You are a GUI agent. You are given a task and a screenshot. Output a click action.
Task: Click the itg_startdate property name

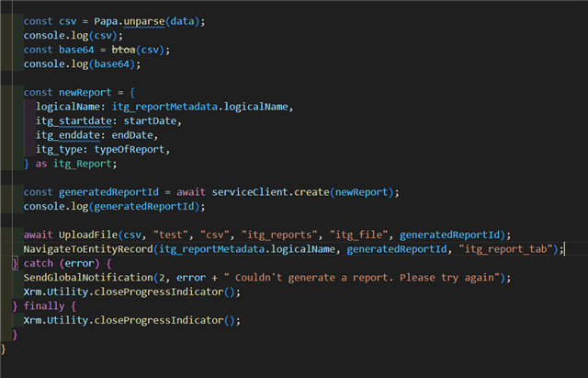point(73,120)
